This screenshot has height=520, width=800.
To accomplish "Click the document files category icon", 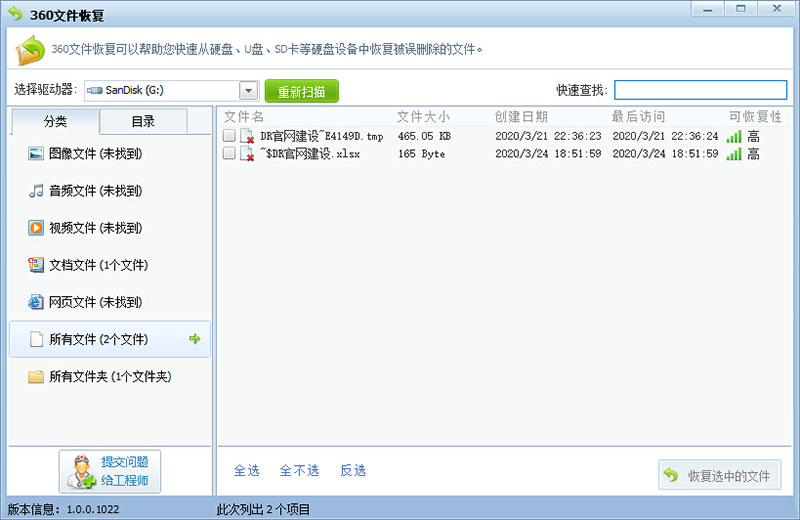I will tap(36, 265).
